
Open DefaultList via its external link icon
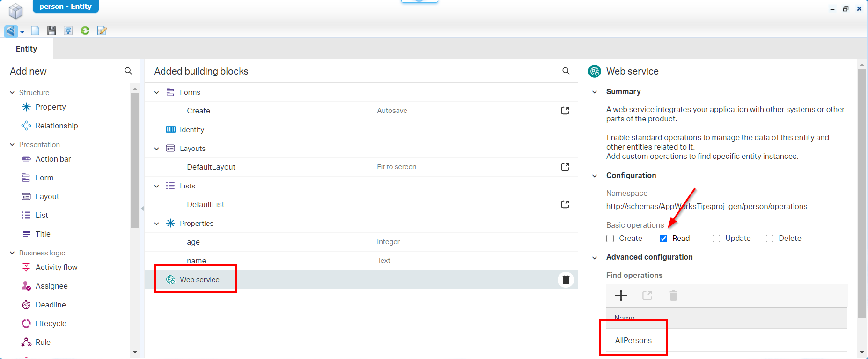tap(565, 204)
